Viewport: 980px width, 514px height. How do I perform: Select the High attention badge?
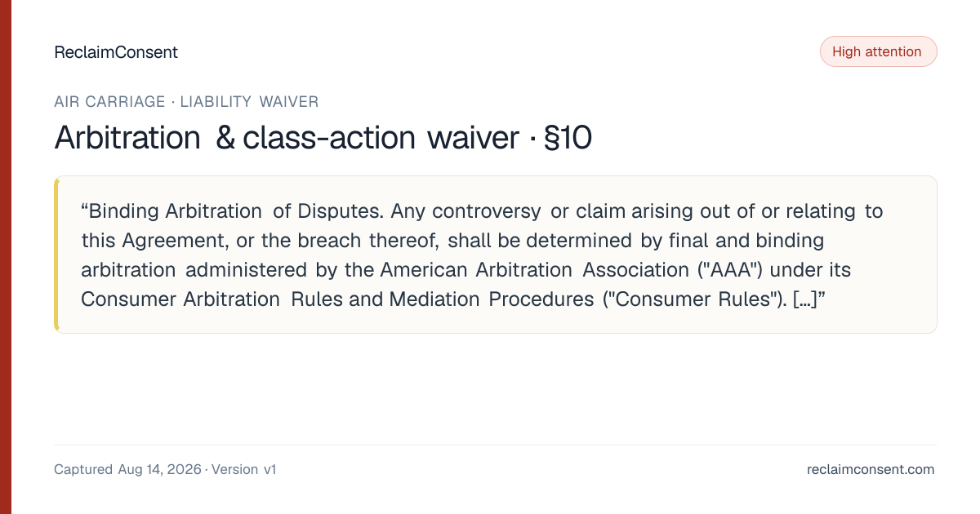tap(878, 51)
